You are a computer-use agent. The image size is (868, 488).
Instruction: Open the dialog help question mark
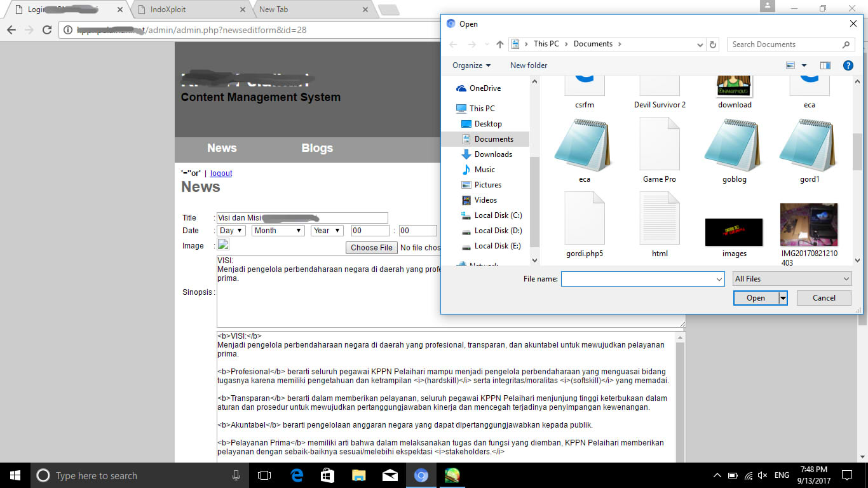[848, 65]
